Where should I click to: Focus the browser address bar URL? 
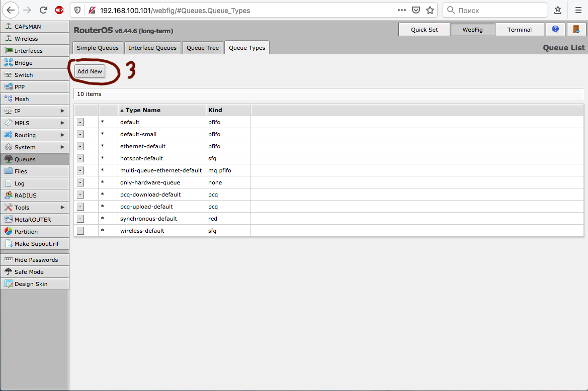[175, 11]
